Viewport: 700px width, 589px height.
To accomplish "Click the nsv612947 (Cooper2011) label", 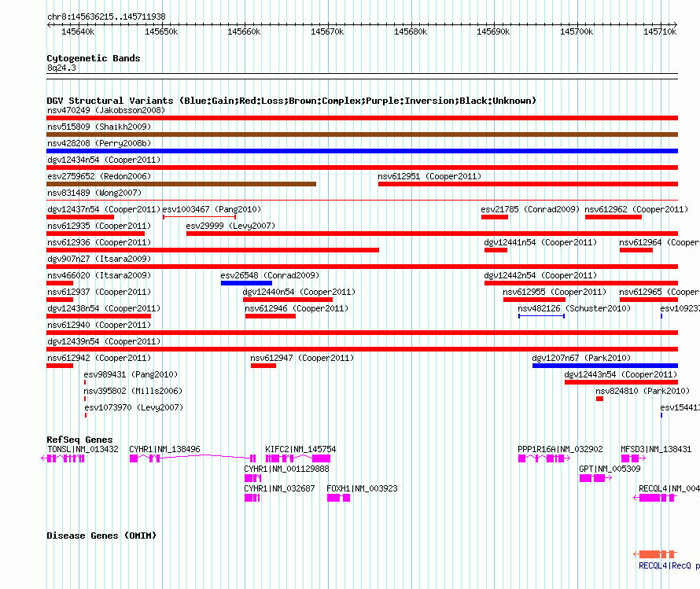I will [302, 358].
